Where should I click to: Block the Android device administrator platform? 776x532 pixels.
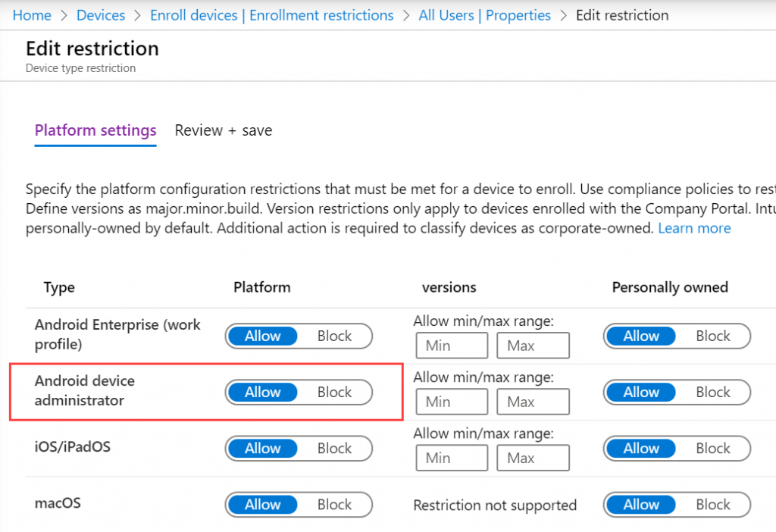pos(334,392)
